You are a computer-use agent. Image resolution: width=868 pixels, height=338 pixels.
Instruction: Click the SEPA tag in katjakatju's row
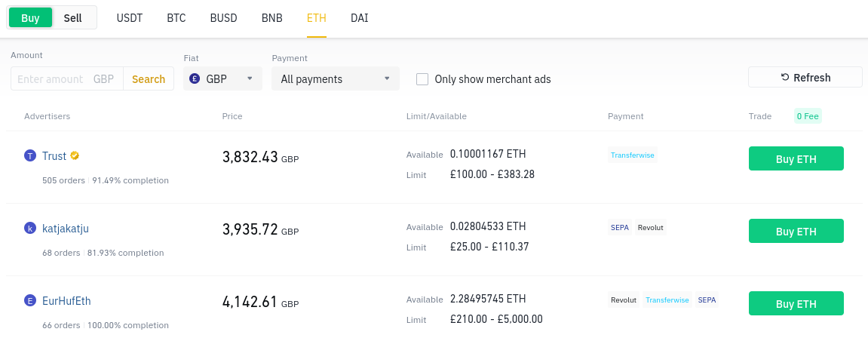(x=619, y=228)
